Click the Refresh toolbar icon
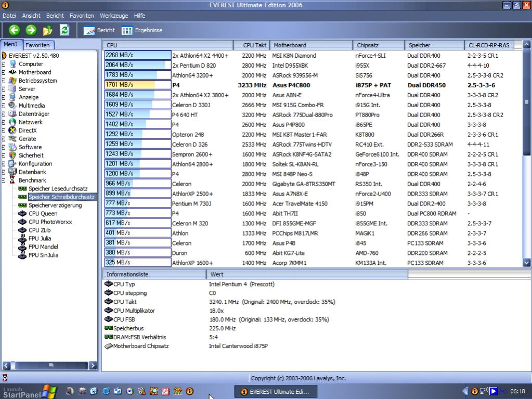This screenshot has width=532, height=399. click(x=64, y=30)
